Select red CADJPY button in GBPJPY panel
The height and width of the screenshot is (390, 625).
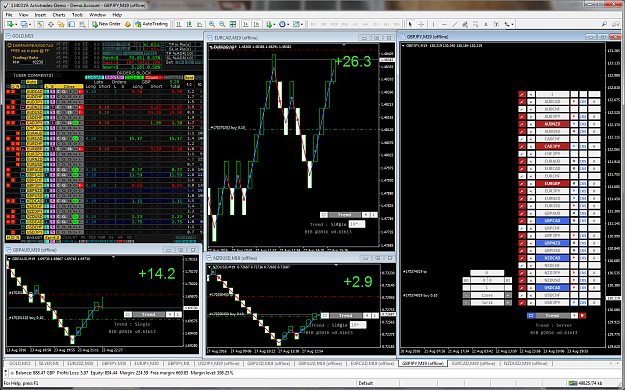[552, 146]
